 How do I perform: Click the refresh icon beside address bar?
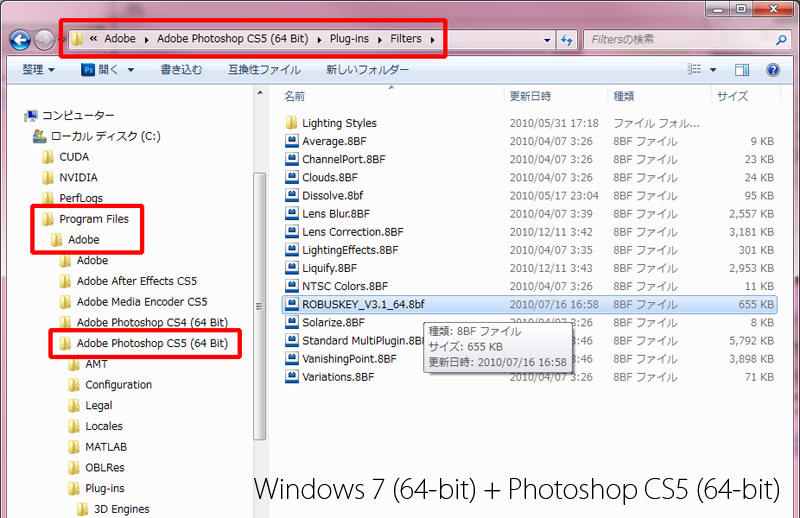[x=566, y=40]
